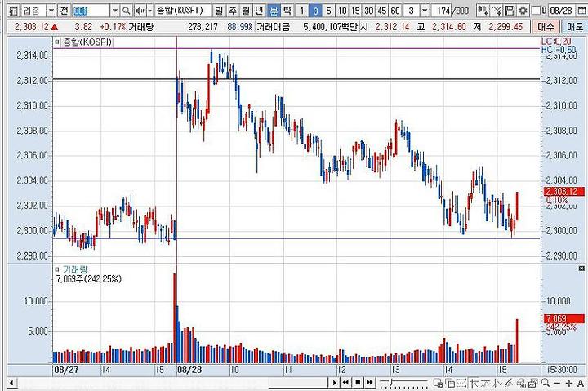Open the 업종 category dropdown
This screenshot has height=391, width=588.
point(51,11)
